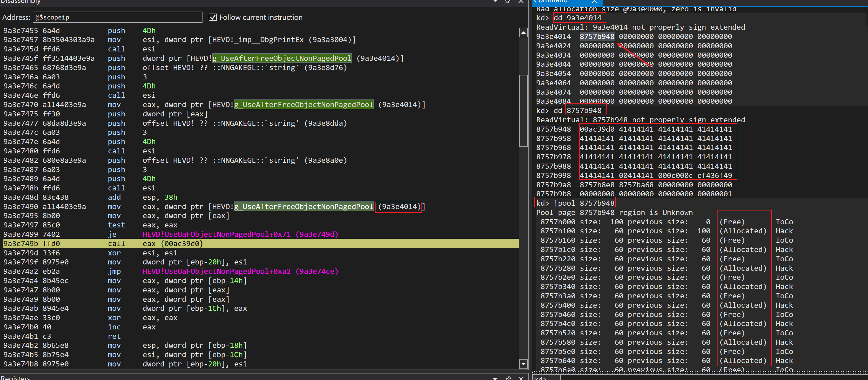Click the dd 9a3e4014 command line

[x=569, y=18]
